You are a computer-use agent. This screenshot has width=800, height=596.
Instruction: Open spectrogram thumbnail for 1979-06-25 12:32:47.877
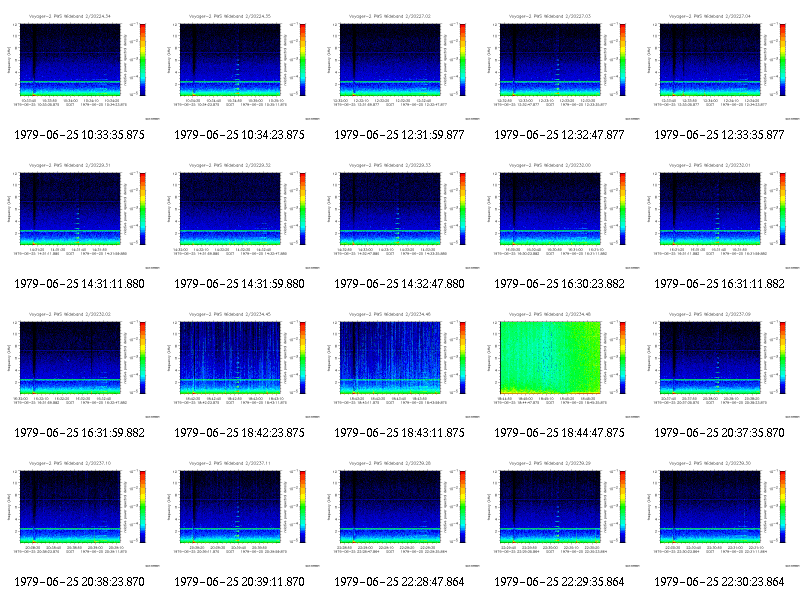(560, 66)
